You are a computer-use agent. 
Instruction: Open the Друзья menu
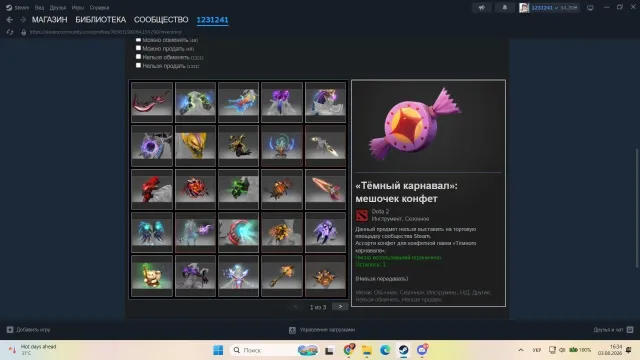click(58, 8)
